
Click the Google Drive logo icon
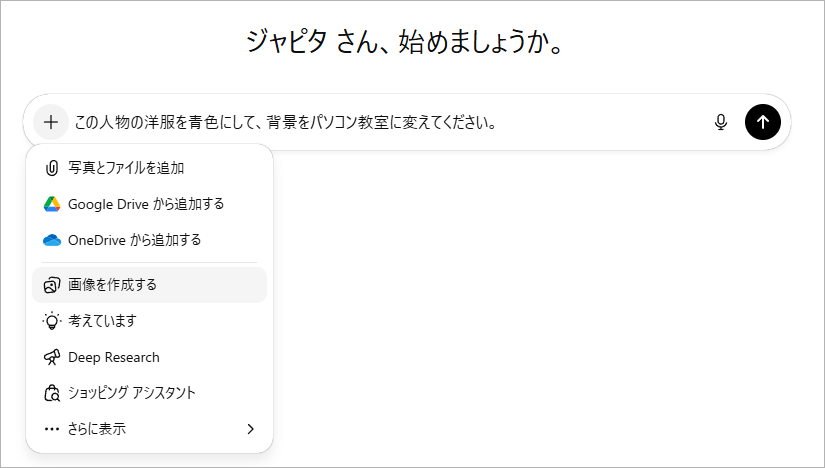pos(52,204)
